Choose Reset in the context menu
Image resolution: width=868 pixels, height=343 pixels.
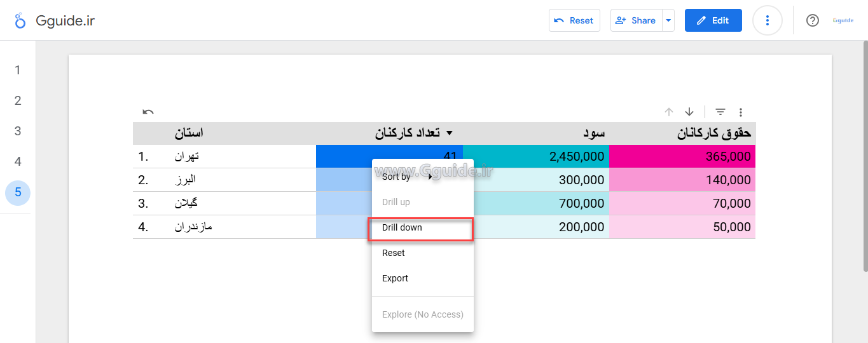pos(394,253)
